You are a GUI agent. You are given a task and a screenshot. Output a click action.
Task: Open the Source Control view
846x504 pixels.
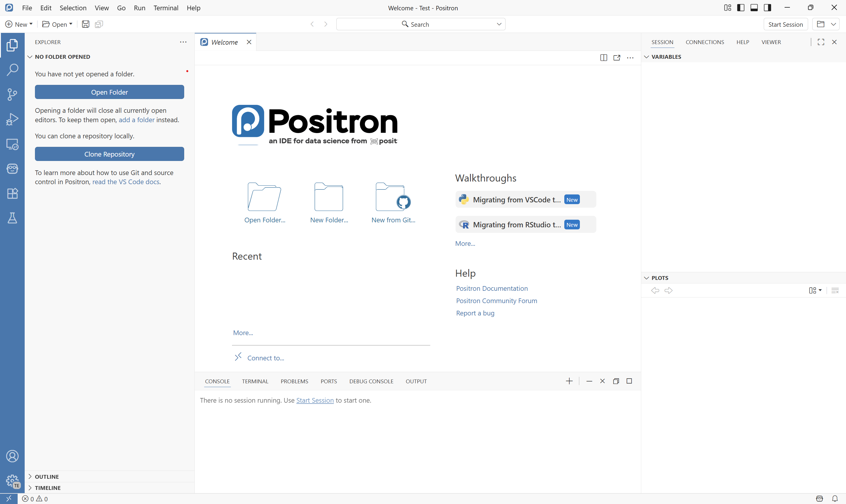point(12,94)
